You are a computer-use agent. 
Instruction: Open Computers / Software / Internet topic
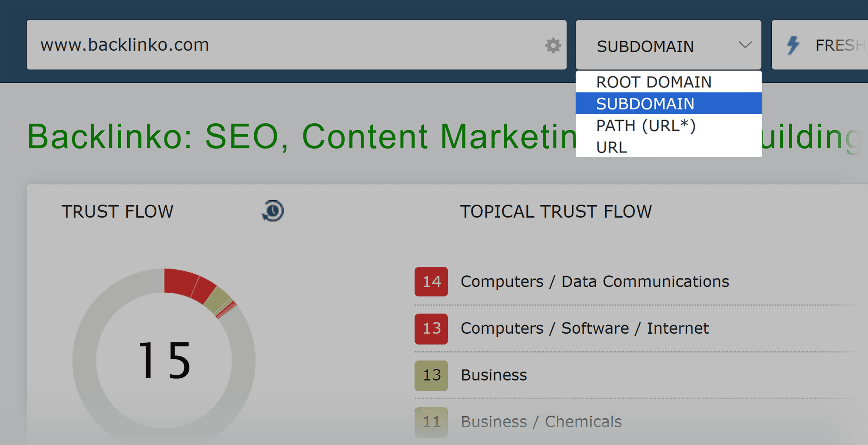pyautogui.click(x=584, y=328)
